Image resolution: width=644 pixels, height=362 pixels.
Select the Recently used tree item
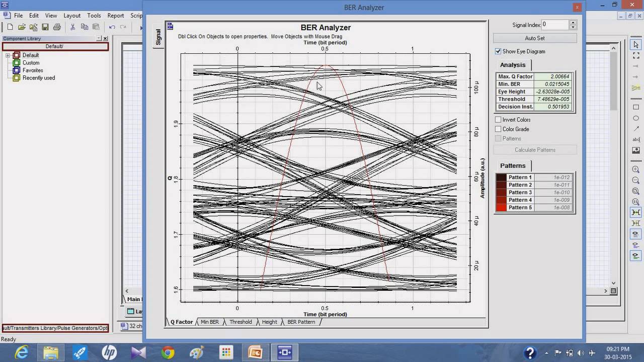(x=39, y=78)
